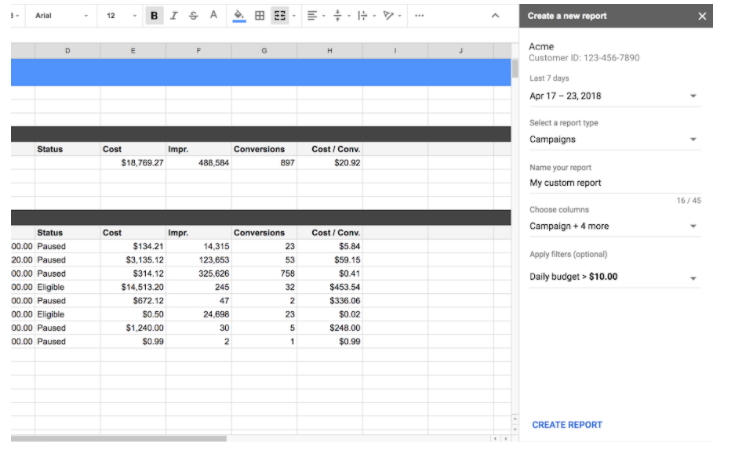Open the Arial font dropdown
730x454 pixels.
[62, 16]
